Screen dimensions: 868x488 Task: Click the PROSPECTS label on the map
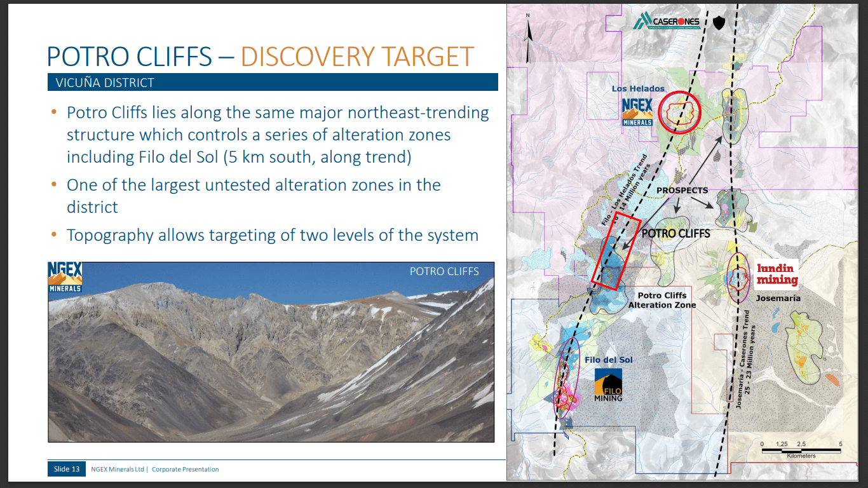[x=682, y=190]
